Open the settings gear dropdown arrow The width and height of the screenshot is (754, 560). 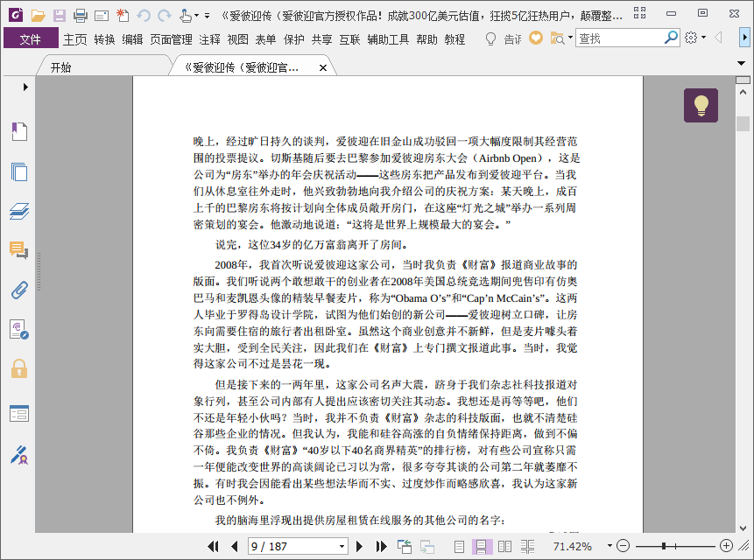[x=703, y=37]
